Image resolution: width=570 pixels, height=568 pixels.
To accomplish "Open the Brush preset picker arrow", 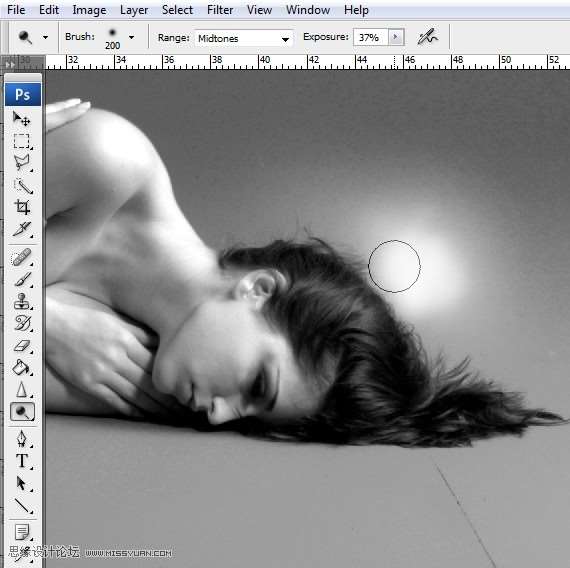I will click(x=132, y=37).
